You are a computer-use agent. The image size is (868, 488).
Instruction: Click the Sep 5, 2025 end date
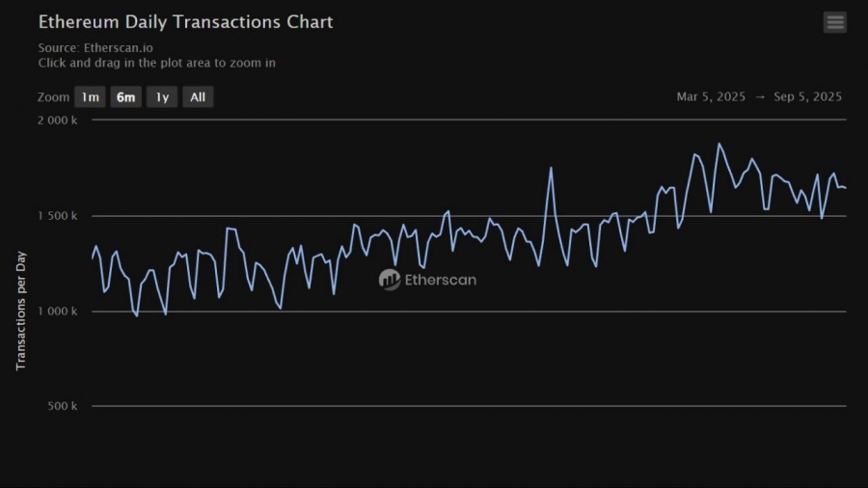808,97
